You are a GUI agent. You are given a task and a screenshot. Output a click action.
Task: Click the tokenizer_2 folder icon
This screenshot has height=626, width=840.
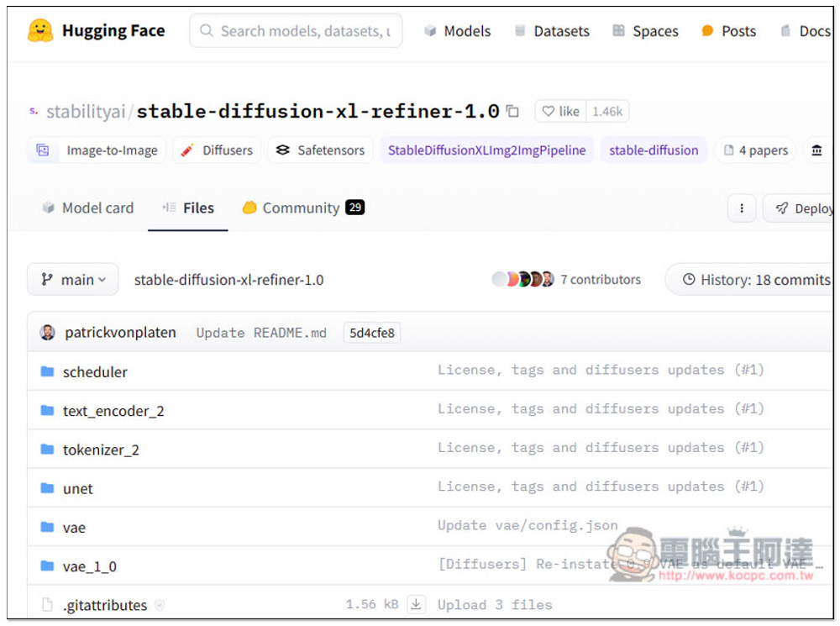tap(48, 450)
